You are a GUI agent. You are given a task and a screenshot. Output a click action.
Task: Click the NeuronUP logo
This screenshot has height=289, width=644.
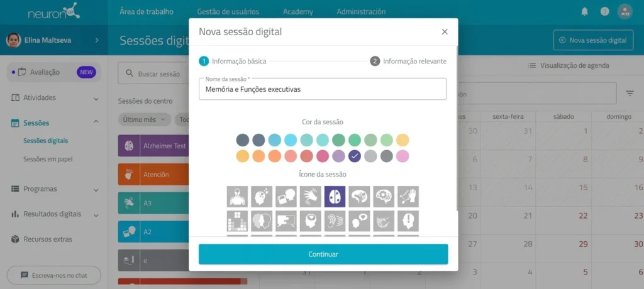click(54, 11)
